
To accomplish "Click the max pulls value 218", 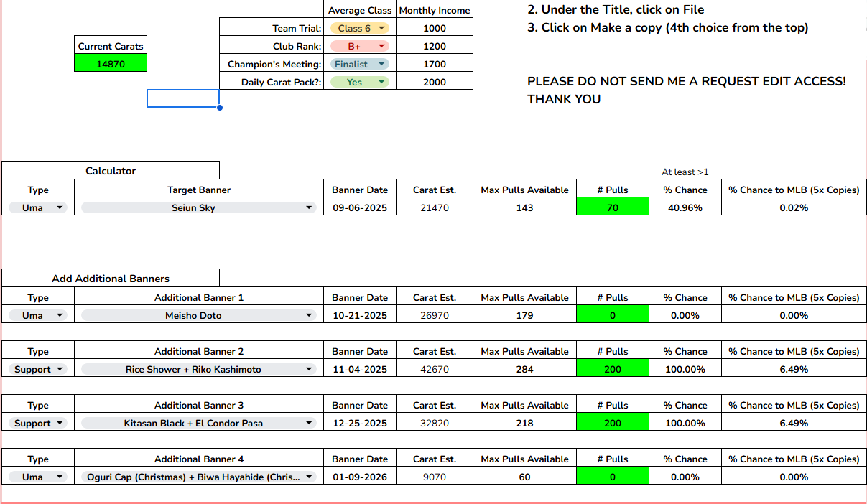I will click(x=525, y=423).
